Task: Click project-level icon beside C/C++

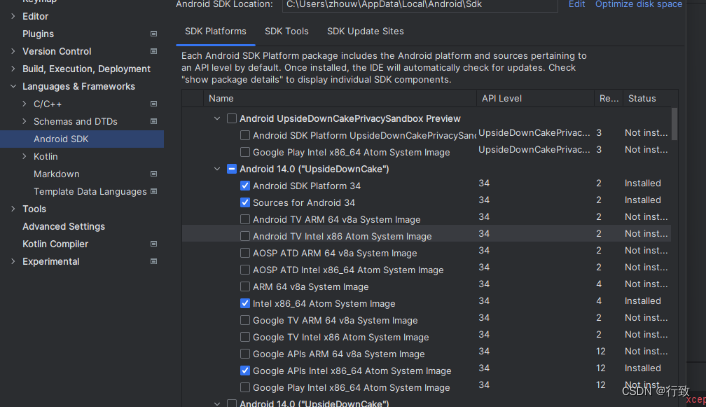Action: pos(154,104)
